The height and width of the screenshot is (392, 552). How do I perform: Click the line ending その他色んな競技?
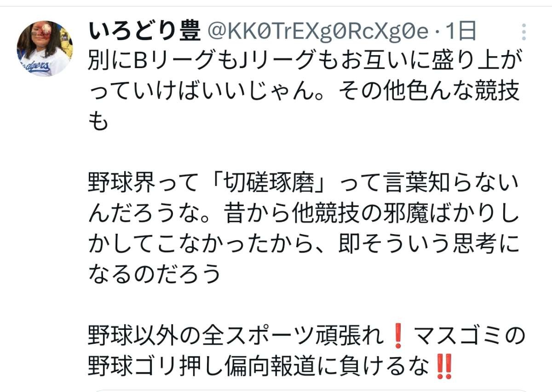303,93
